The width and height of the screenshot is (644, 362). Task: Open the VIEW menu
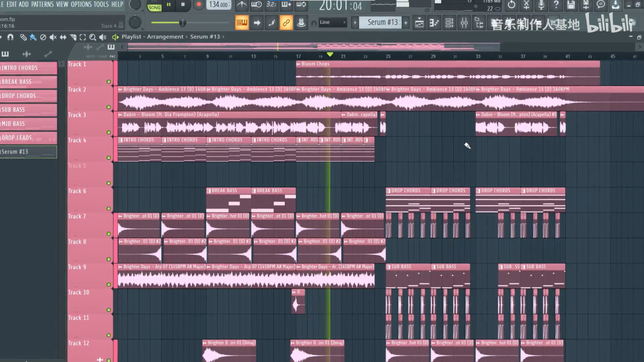tap(62, 4)
